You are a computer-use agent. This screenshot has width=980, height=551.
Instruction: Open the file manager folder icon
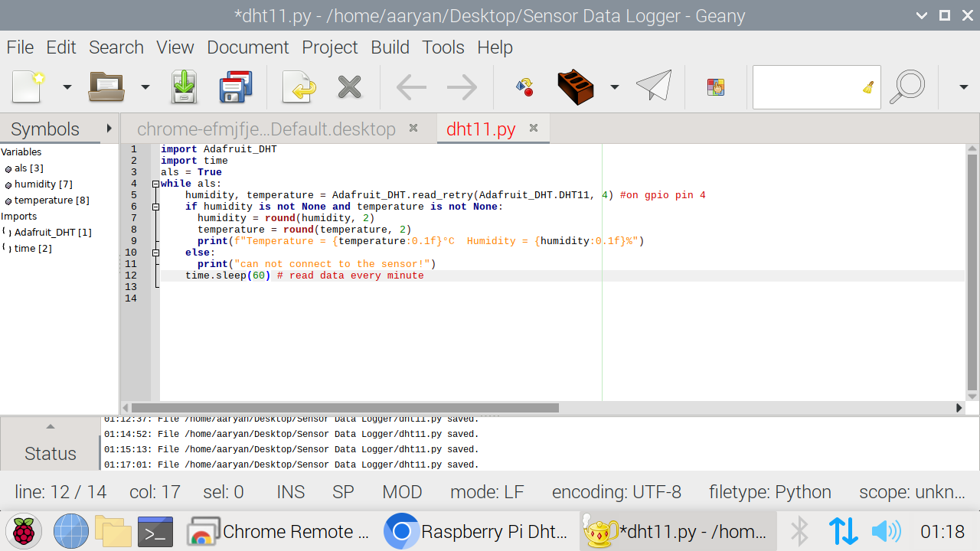click(x=113, y=531)
